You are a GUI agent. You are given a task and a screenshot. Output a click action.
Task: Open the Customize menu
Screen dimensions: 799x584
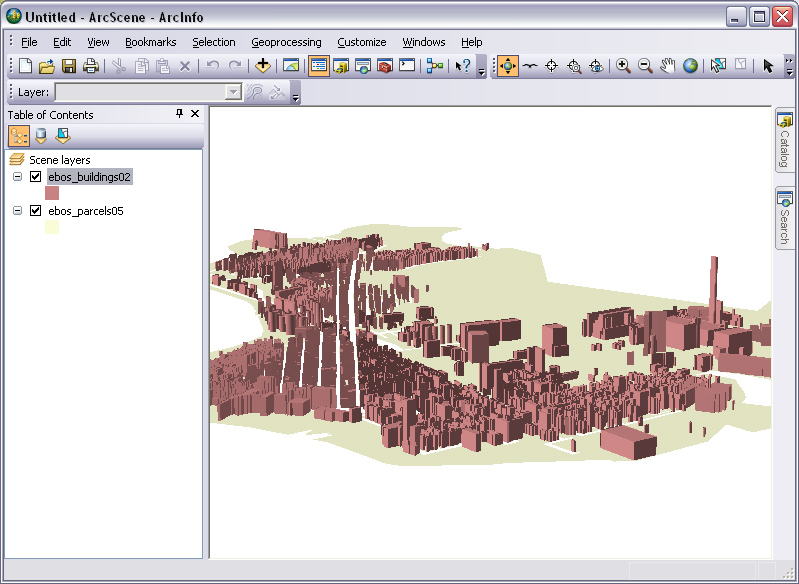click(361, 42)
